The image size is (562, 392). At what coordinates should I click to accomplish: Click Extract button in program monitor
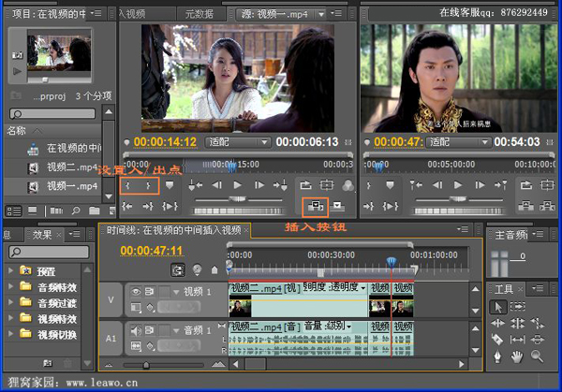click(547, 206)
